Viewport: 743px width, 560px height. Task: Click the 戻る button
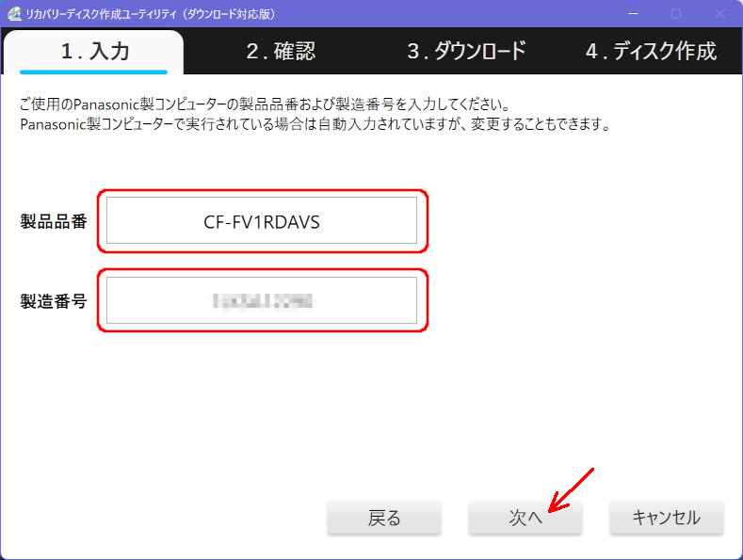pyautogui.click(x=384, y=518)
